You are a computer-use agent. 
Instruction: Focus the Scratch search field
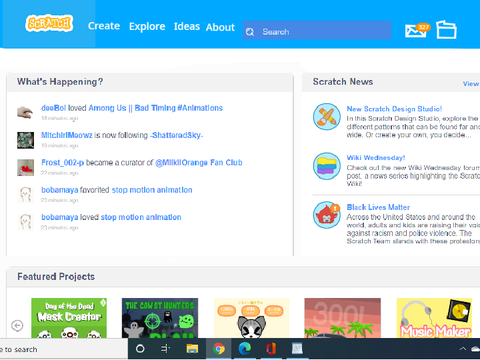coord(317,30)
